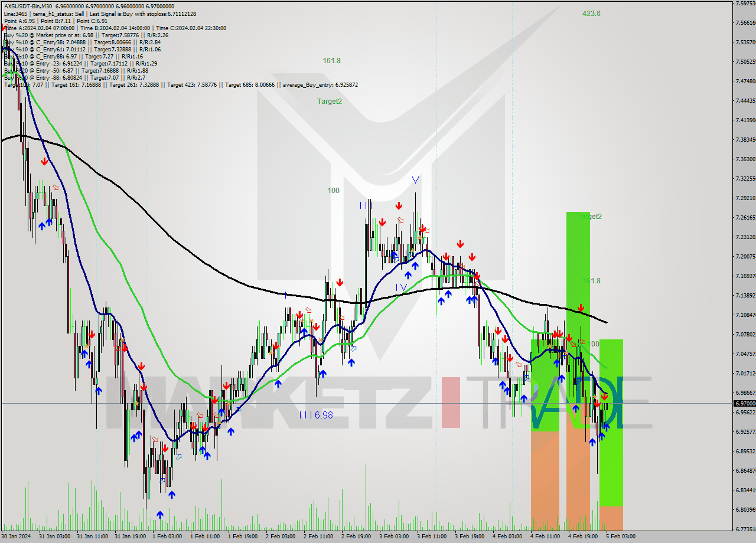Select the blue 'V' wave label
This screenshot has width=756, height=543.
pos(416,179)
